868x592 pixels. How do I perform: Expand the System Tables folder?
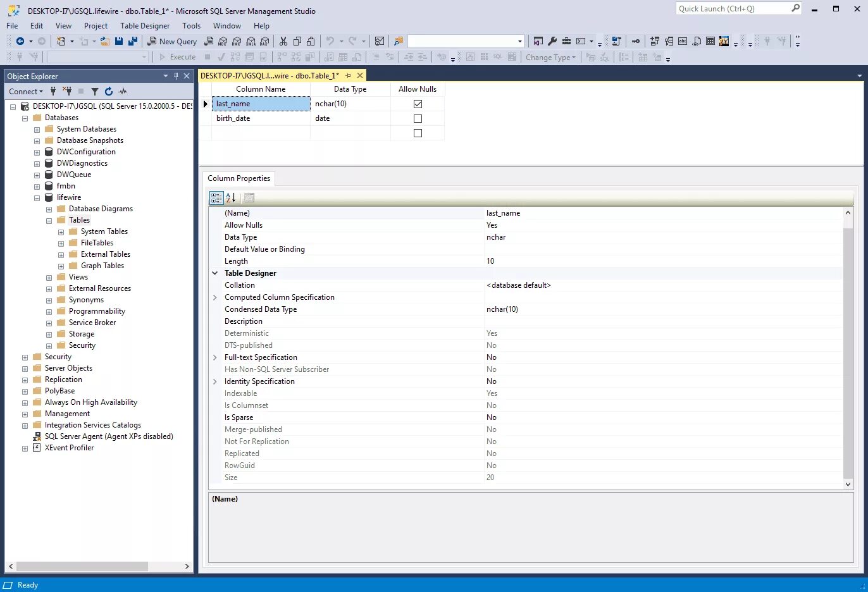(61, 232)
